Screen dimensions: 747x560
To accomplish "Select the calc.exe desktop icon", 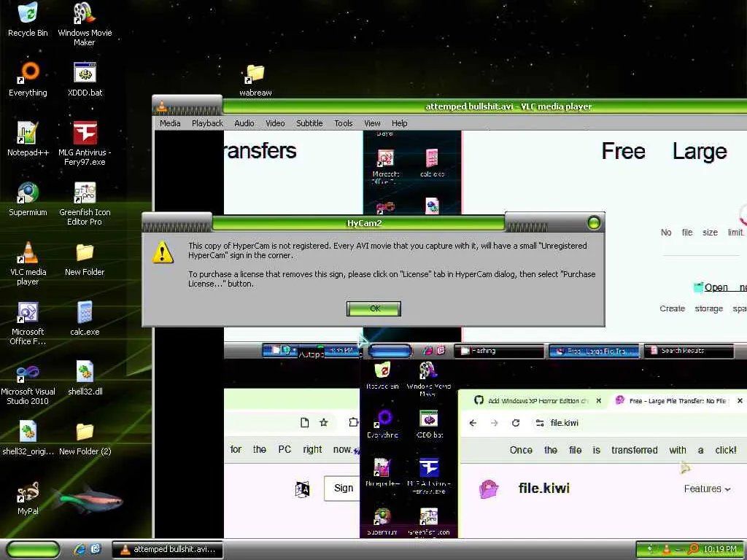I will [85, 318].
